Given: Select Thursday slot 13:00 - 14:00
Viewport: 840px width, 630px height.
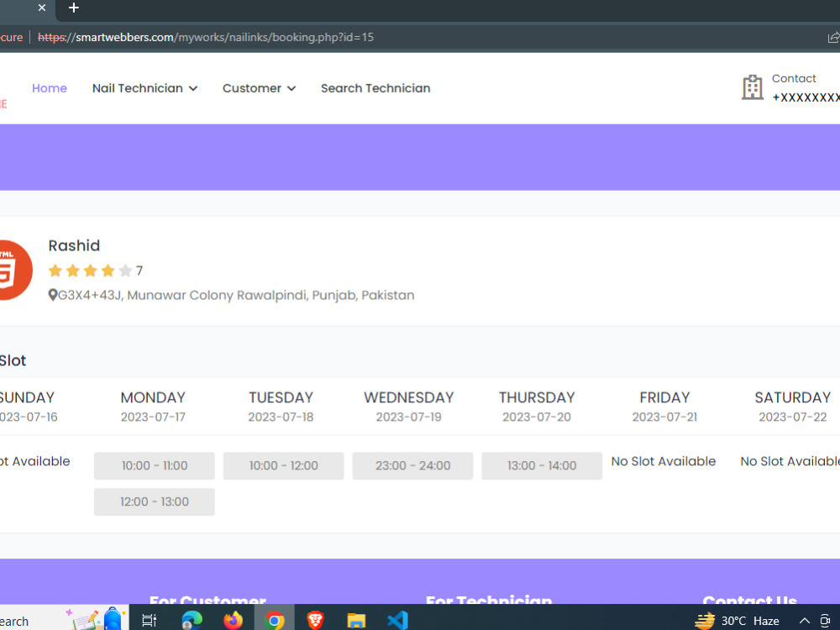Looking at the screenshot, I should click(x=542, y=465).
